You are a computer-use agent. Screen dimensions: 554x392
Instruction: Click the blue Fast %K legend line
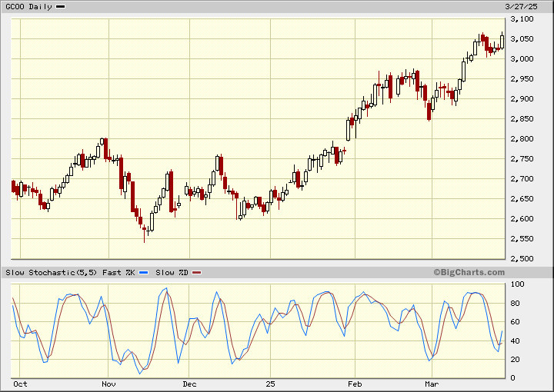point(145,273)
